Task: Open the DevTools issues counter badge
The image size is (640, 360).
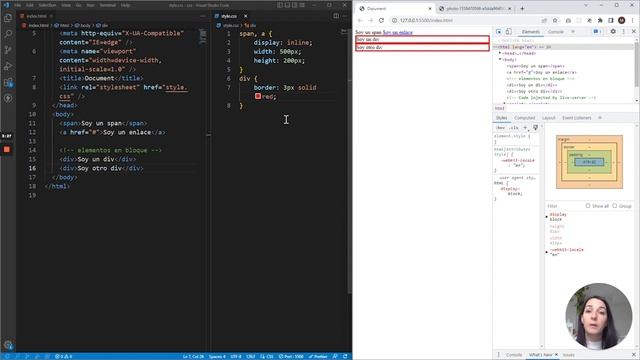Action: (x=597, y=31)
